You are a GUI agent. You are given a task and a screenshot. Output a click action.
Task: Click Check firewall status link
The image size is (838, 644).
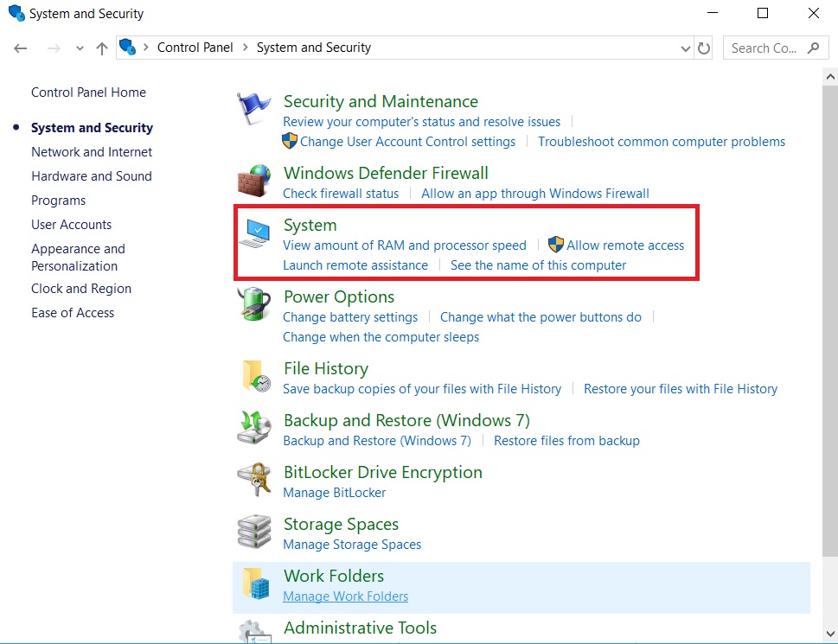point(341,194)
